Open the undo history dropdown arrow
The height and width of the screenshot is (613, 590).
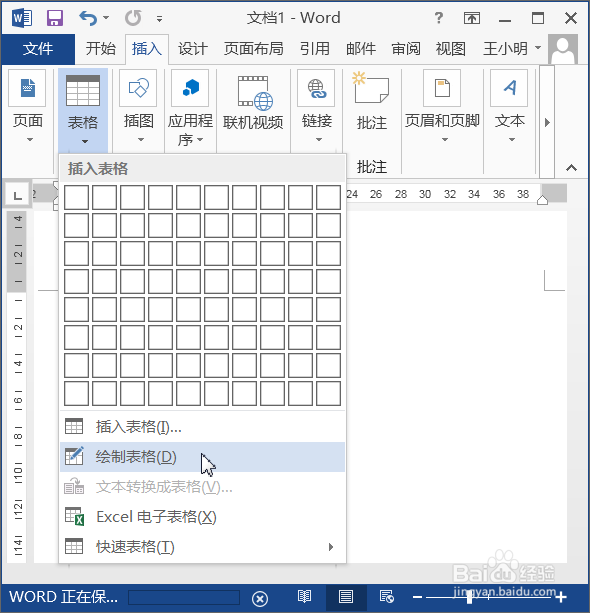click(x=106, y=18)
